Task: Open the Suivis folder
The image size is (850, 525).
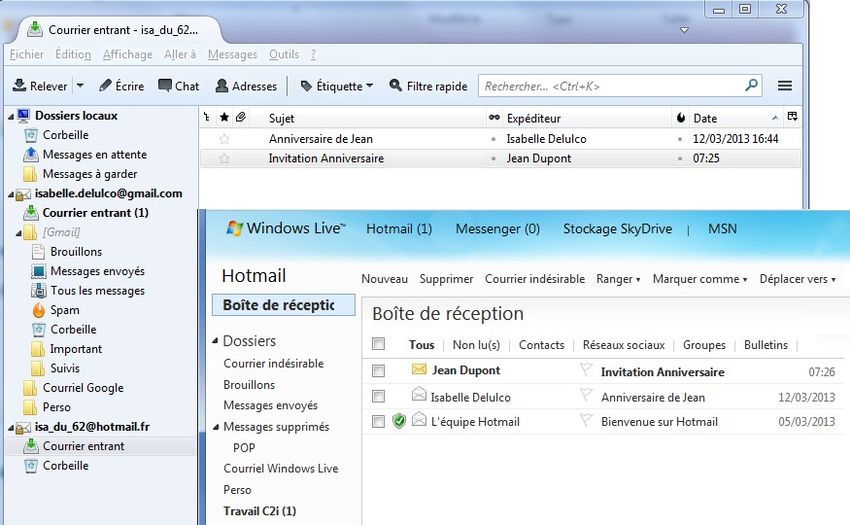Action: 65,368
